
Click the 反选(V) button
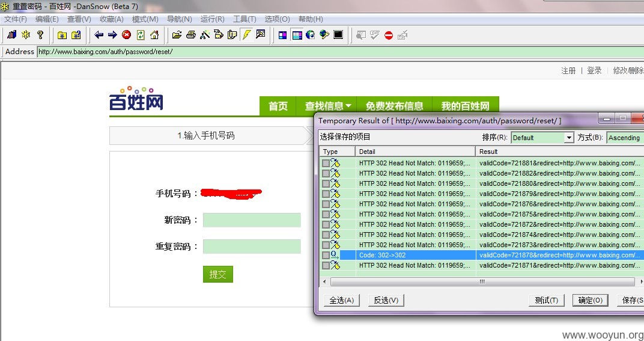pos(386,300)
